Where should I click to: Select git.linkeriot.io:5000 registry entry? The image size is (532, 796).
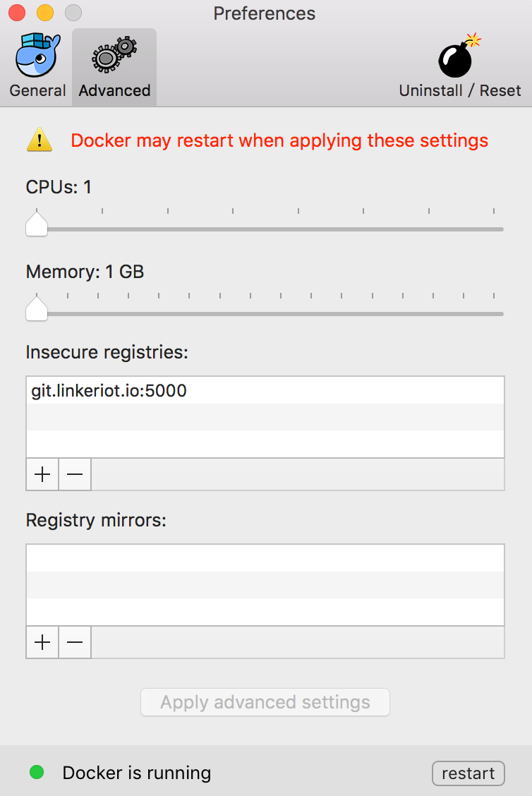point(109,390)
